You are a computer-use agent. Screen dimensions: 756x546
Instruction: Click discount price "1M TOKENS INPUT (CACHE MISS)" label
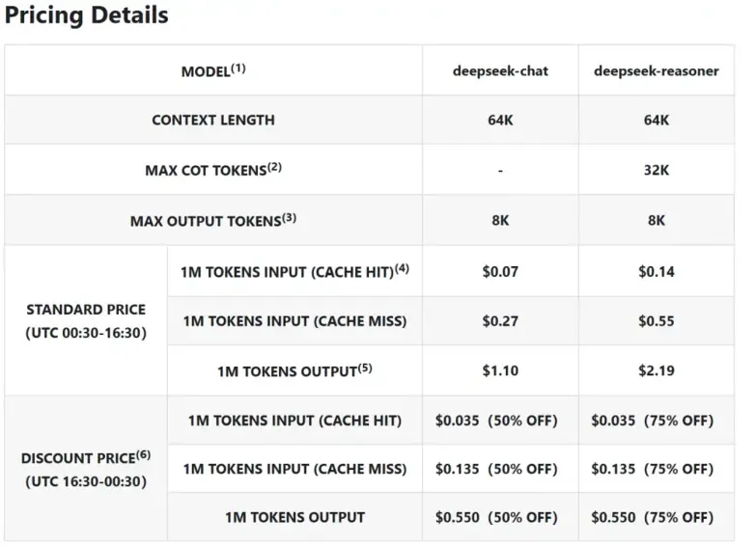point(294,469)
